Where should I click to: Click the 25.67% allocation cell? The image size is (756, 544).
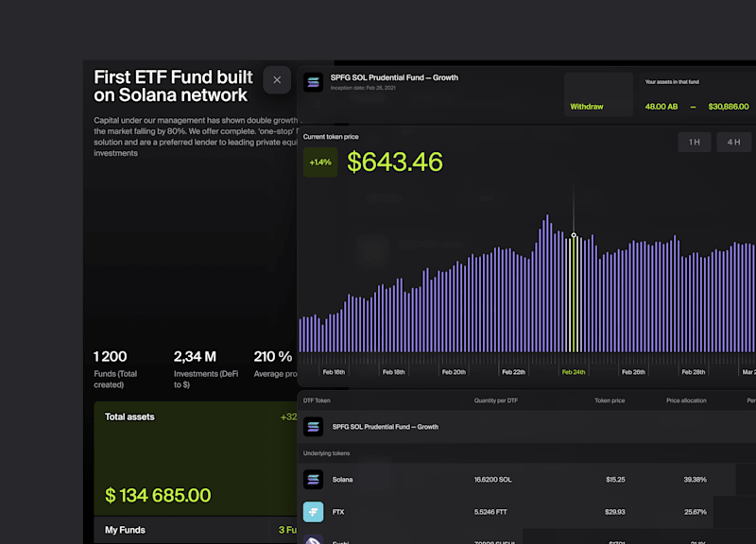pos(696,512)
